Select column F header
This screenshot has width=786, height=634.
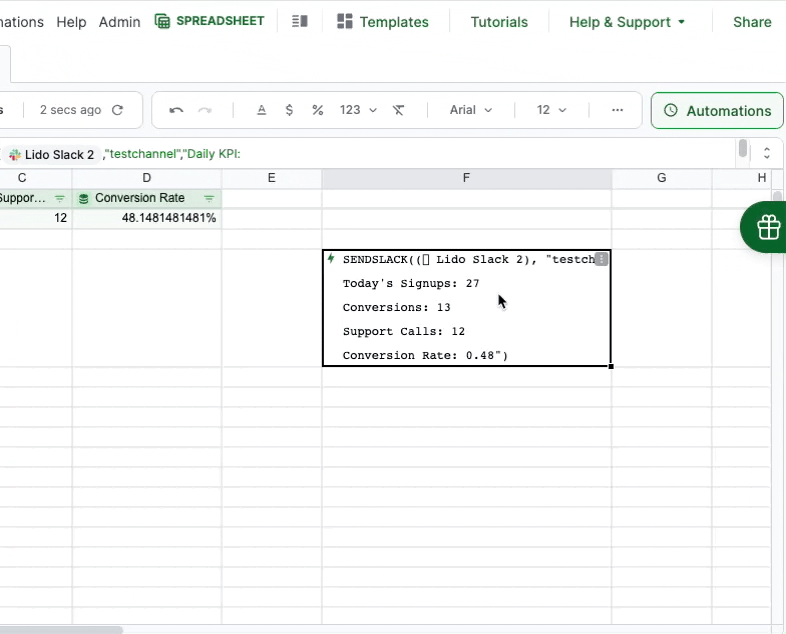[x=466, y=178]
